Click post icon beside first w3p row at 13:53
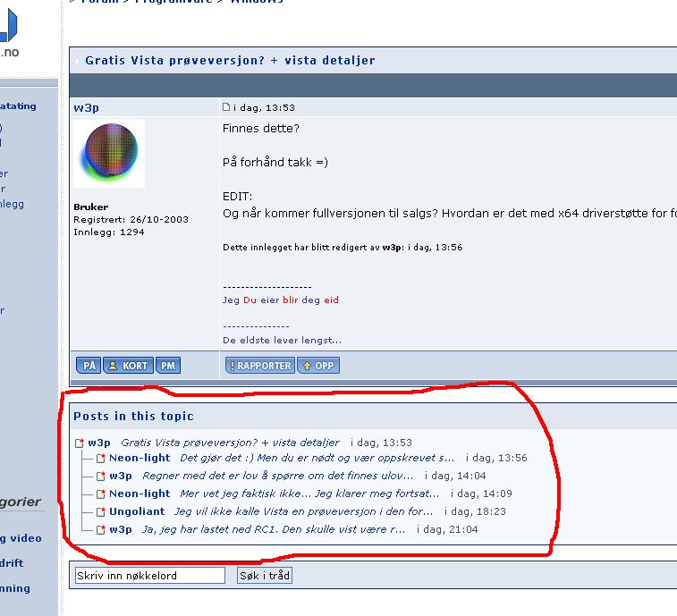Screen dimensions: 677x616 pos(80,443)
